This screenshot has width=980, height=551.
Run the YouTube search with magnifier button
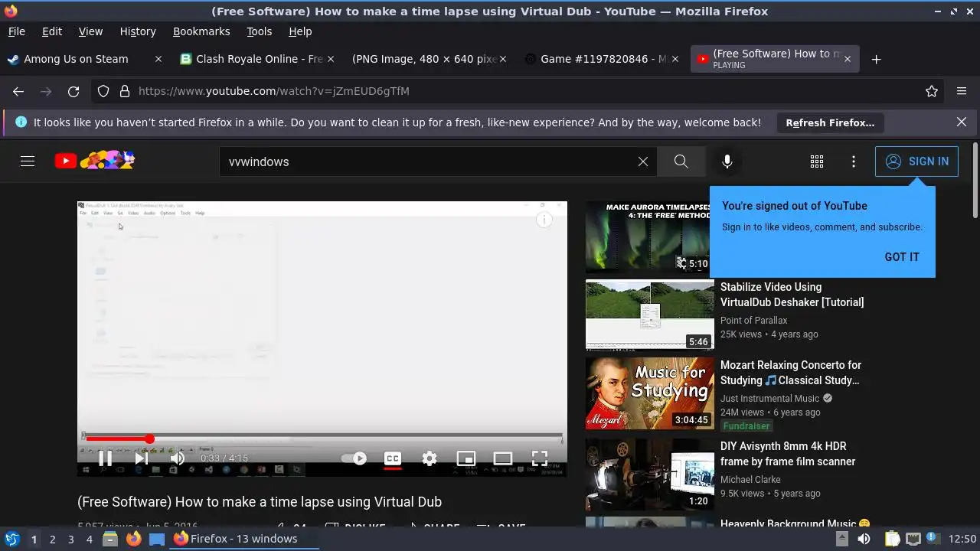tap(681, 161)
